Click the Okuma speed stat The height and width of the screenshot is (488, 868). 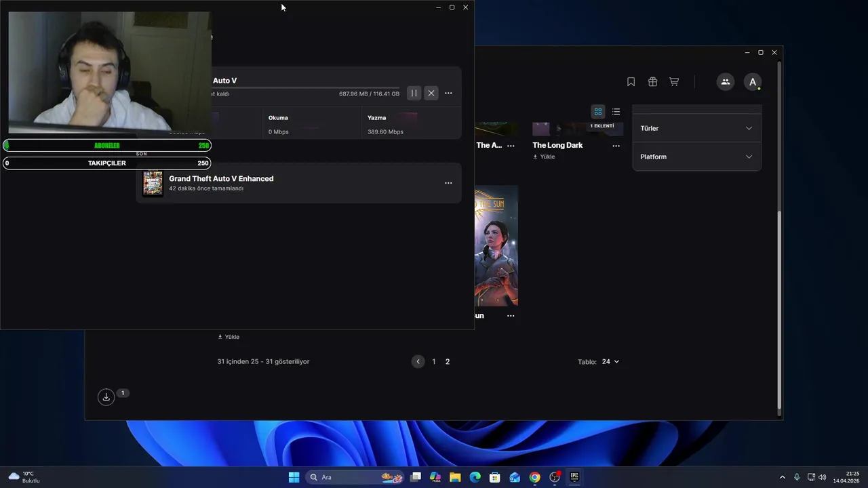[x=279, y=125]
